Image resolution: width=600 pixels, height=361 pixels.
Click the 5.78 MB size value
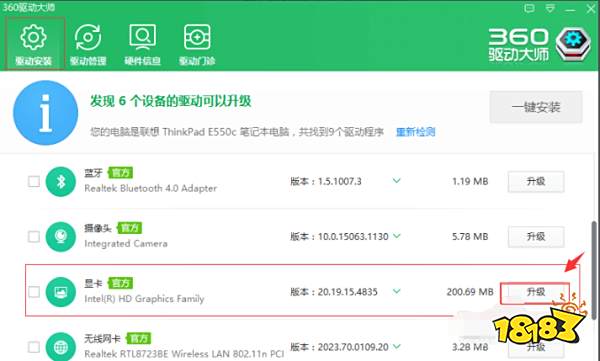(470, 237)
